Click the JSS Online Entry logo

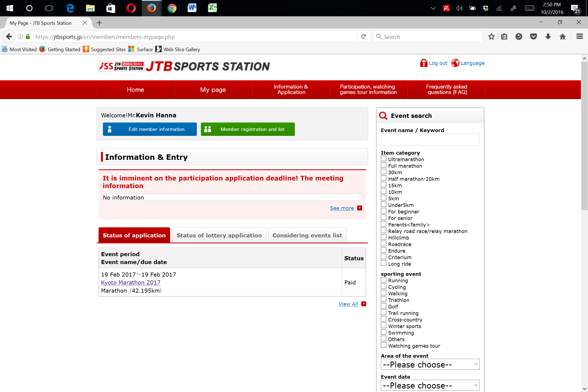click(121, 66)
